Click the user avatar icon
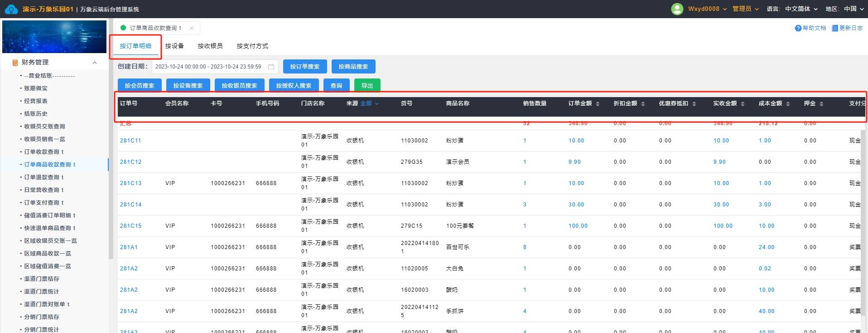The height and width of the screenshot is (333, 868). (677, 9)
